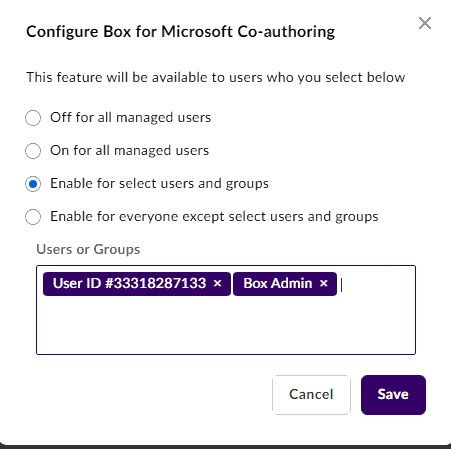Screen dimensions: 451x449
Task: Remove the User ID #33318287133 chip
Action: (217, 283)
